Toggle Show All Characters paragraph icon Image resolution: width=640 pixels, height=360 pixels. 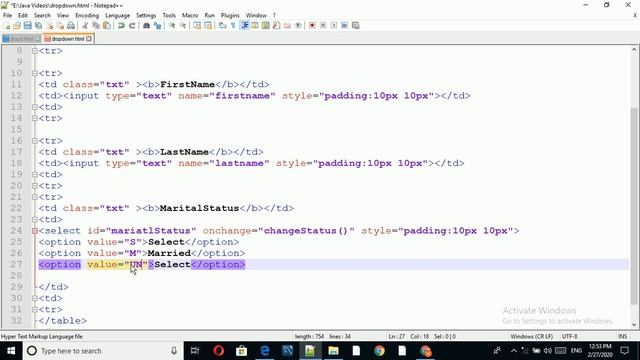[x=233, y=26]
